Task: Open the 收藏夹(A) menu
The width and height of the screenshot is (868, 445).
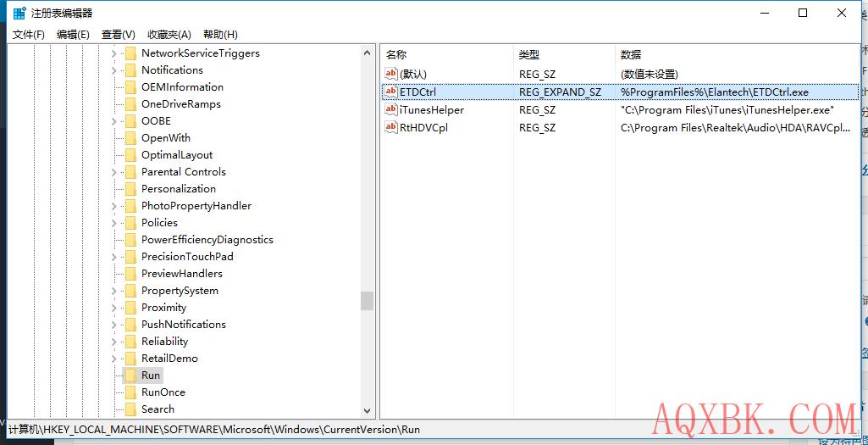Action: [x=169, y=35]
